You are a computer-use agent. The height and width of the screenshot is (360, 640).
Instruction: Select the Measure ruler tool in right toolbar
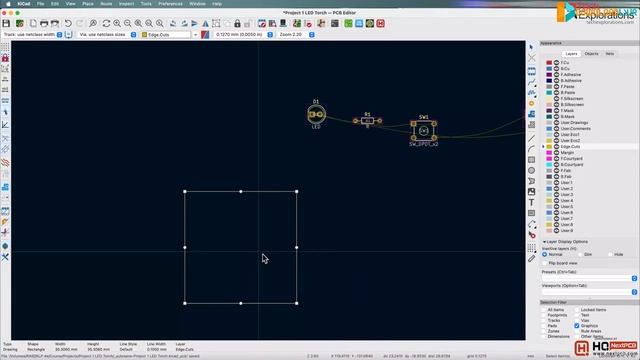coord(531,258)
